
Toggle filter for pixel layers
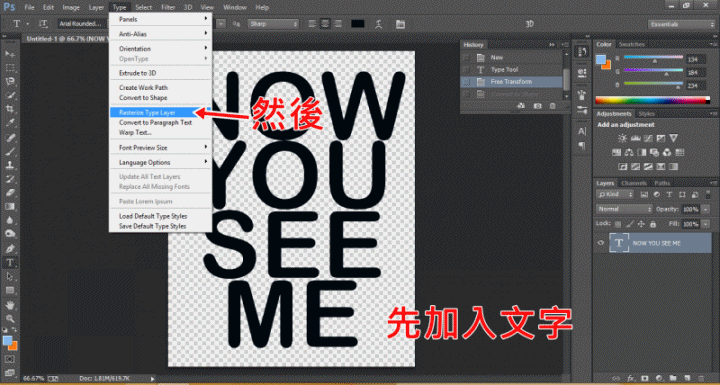644,194
